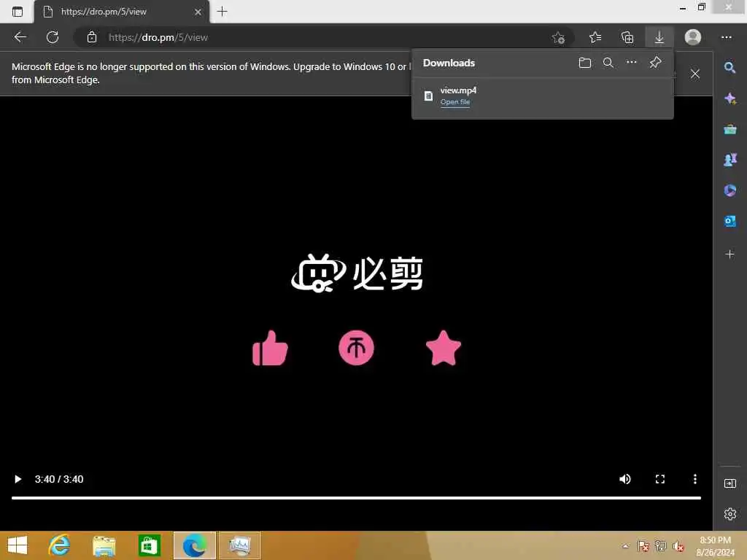Click the Open file link
The image size is (747, 560).
(455, 102)
